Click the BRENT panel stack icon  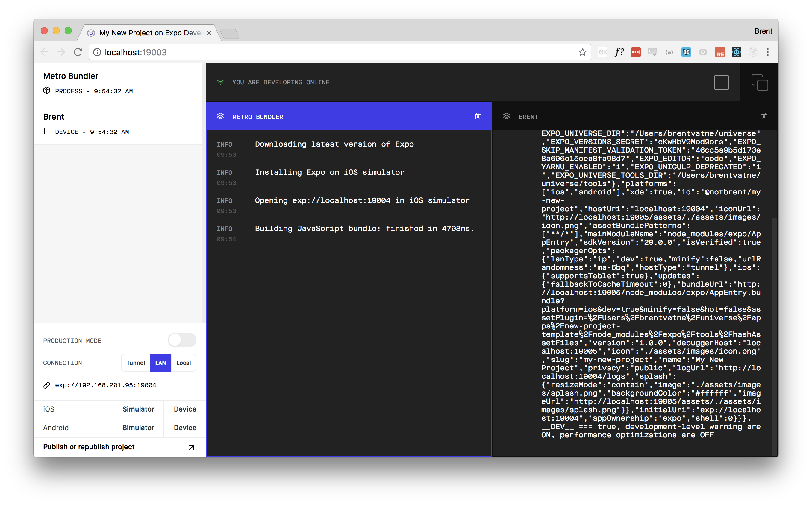click(506, 116)
